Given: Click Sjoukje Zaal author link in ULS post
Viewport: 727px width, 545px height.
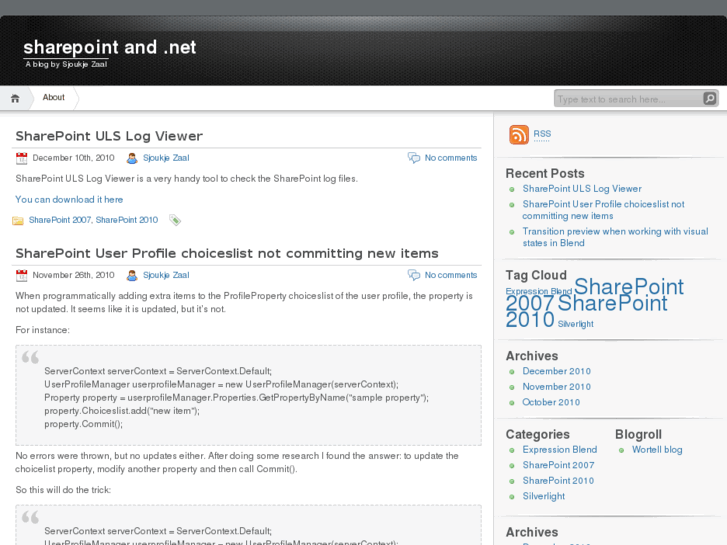Looking at the screenshot, I should [166, 158].
